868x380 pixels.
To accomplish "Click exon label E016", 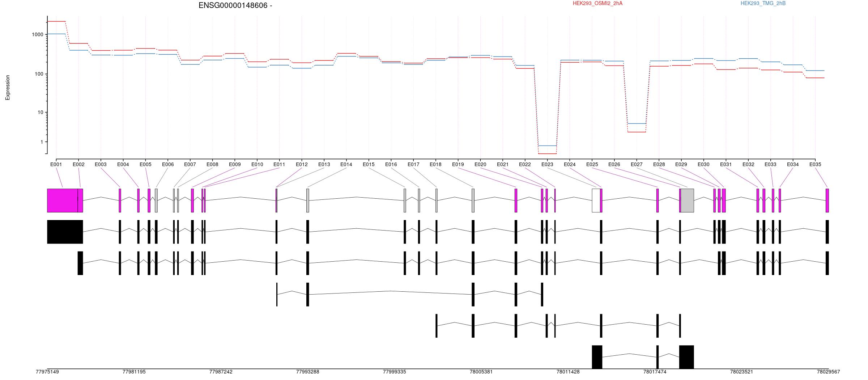I will point(391,164).
